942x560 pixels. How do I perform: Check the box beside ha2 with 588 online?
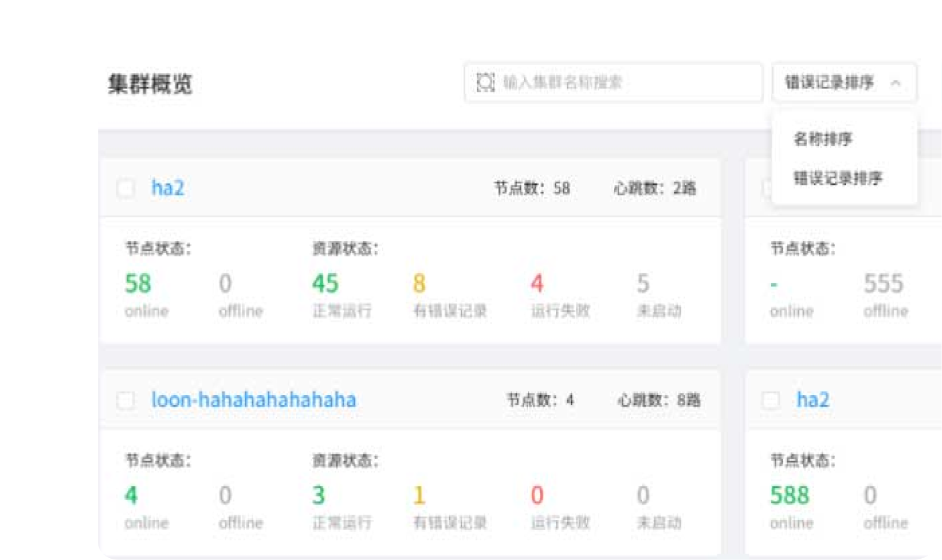(771, 400)
